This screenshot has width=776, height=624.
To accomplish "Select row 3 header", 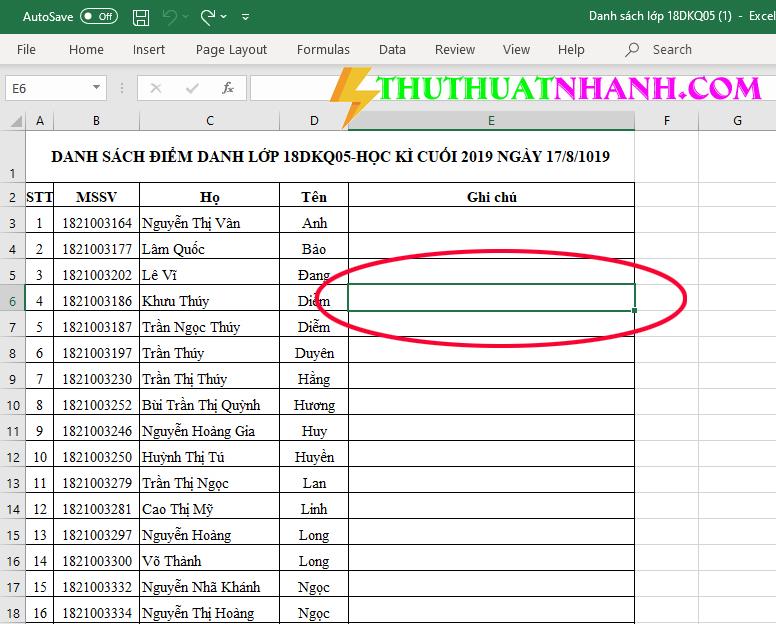I will click(12, 220).
